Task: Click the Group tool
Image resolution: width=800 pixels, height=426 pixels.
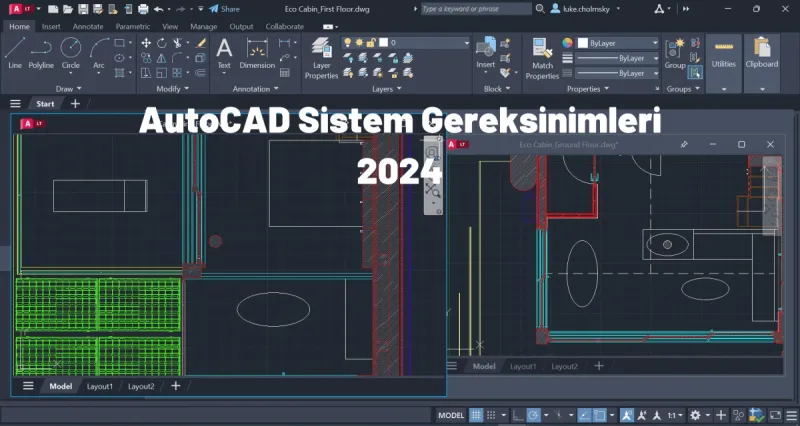Action: (x=675, y=53)
